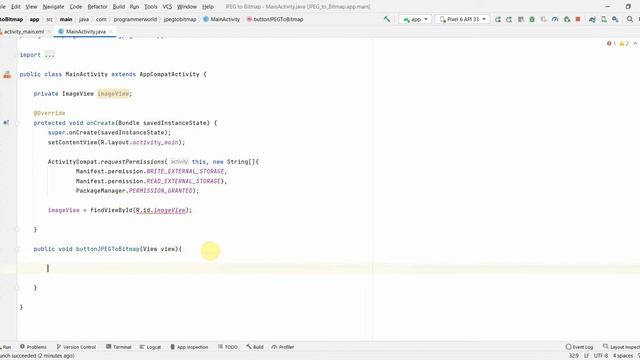This screenshot has height=360, width=640.
Task: Click the jpegtobitmap breadcrumb
Action: [180, 19]
